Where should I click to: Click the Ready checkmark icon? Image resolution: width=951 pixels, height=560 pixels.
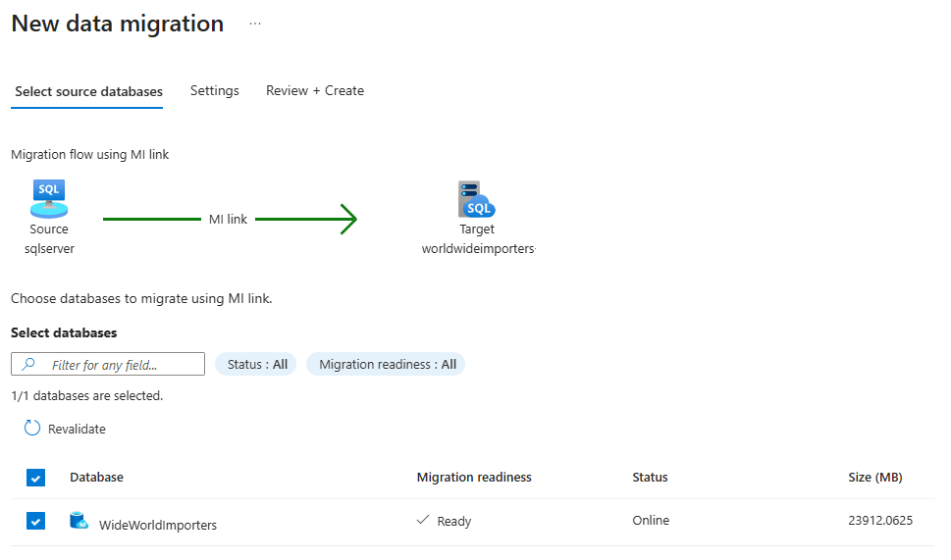click(423, 521)
